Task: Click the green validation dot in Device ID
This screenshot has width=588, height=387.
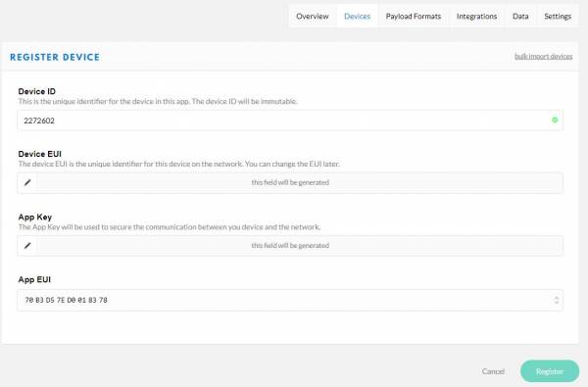Action: (555, 120)
